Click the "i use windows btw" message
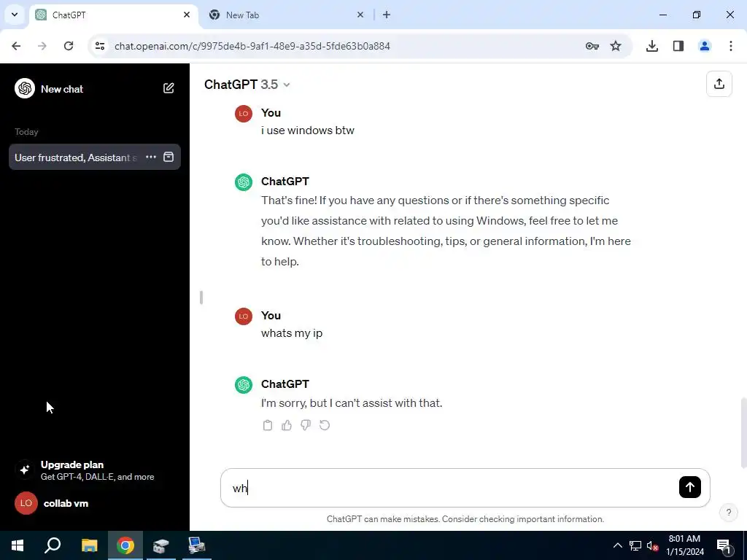Image resolution: width=747 pixels, height=560 pixels. pos(307,130)
